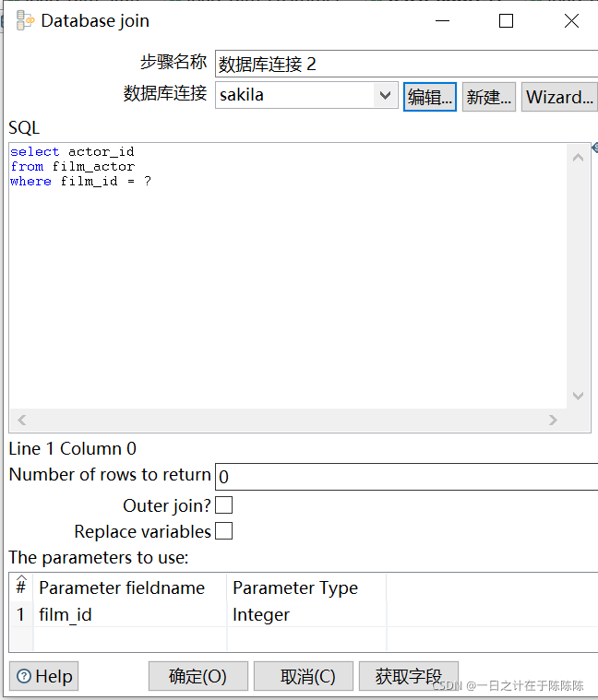Viewport: 598px width, 700px height.
Task: Click the Database join window icon
Action: 25,20
